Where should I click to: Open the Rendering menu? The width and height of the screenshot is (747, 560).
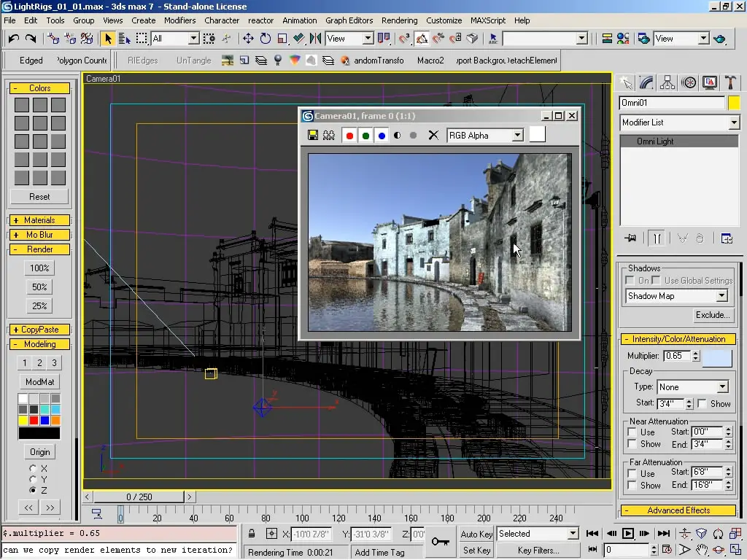coord(399,20)
